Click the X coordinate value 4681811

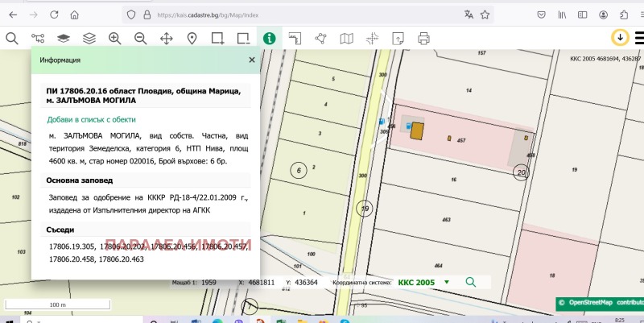(x=261, y=283)
